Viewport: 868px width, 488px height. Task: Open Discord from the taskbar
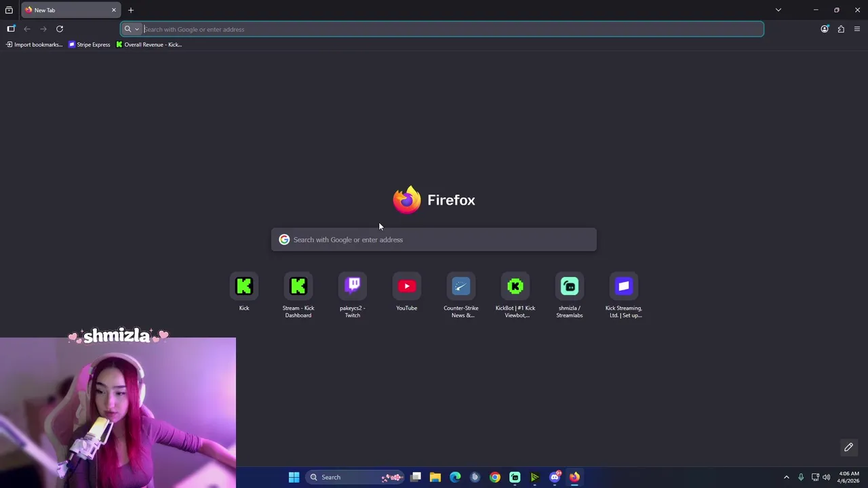click(x=555, y=477)
